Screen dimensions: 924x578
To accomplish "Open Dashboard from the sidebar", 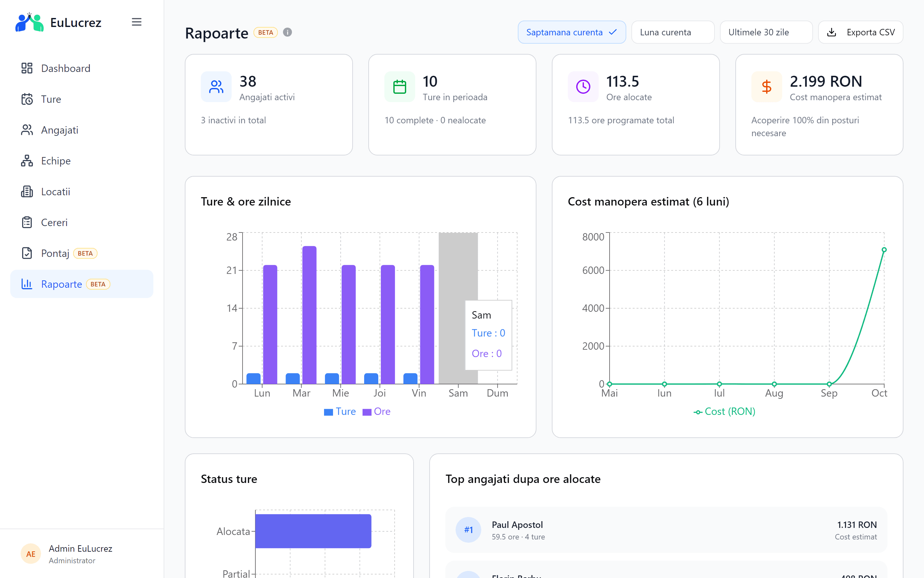I will [x=82, y=68].
